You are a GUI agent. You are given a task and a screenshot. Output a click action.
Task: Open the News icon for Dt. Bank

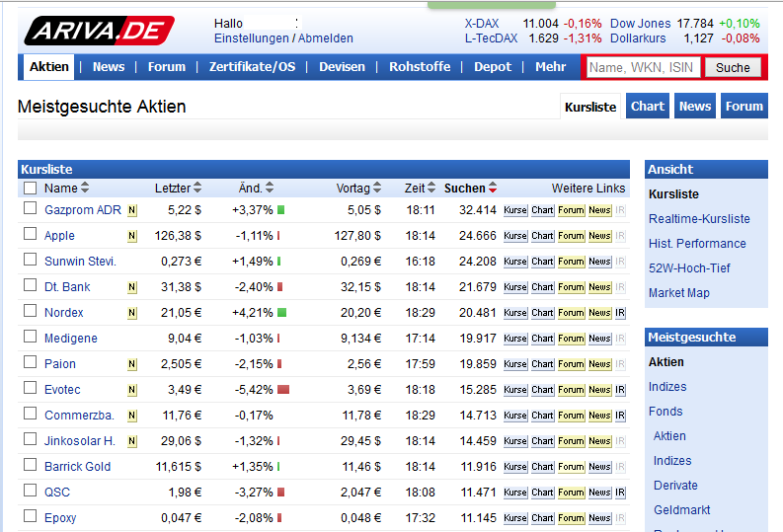(599, 287)
